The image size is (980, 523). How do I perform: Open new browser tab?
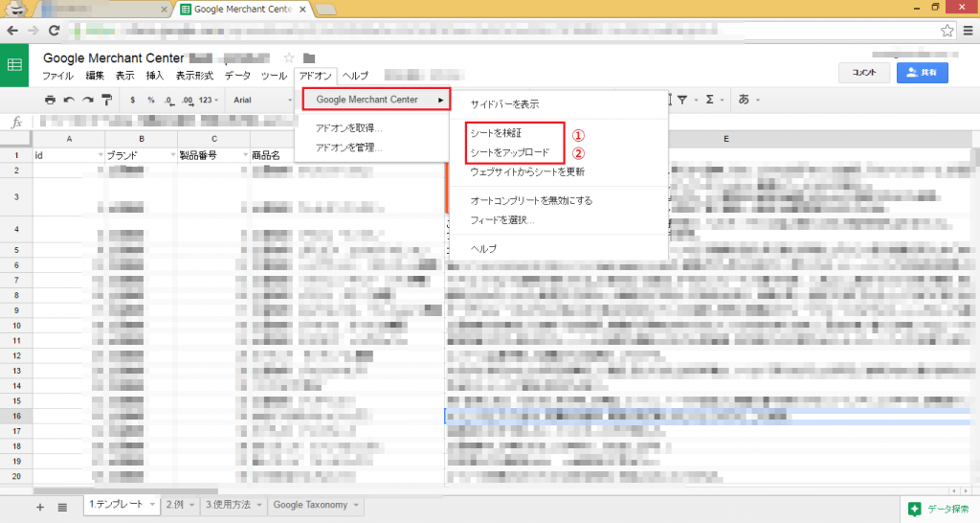325,10
